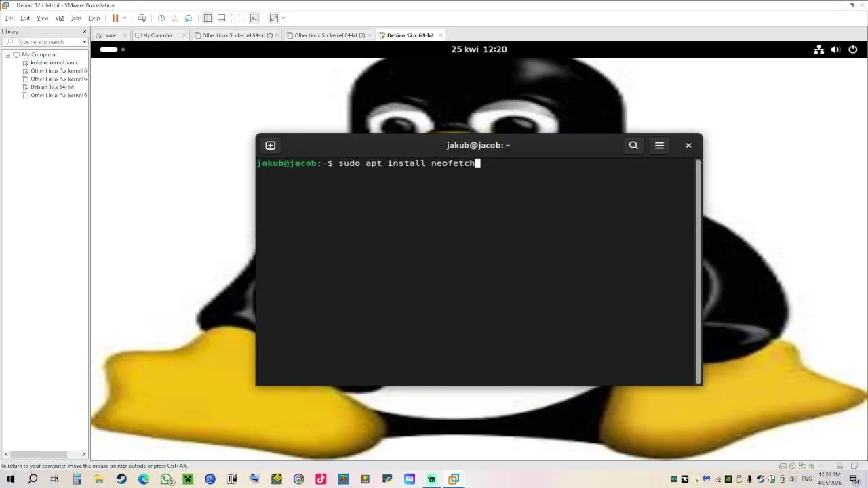The width and height of the screenshot is (868, 488).
Task: Close the Library panel
Action: pos(84,31)
